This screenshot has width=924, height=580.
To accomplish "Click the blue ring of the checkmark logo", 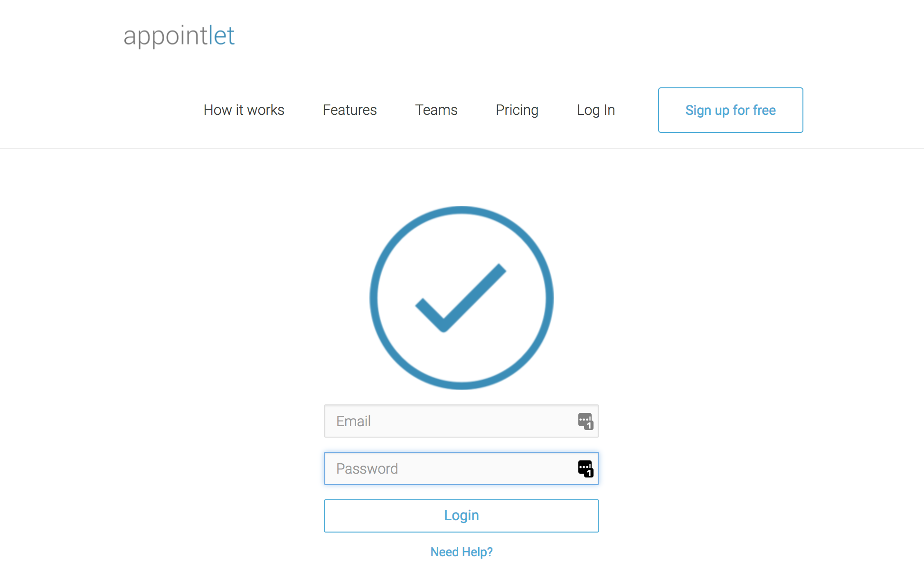I will pyautogui.click(x=462, y=210).
